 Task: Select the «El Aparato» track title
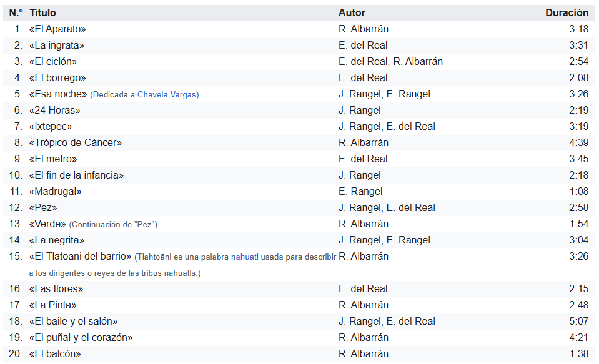57,29
